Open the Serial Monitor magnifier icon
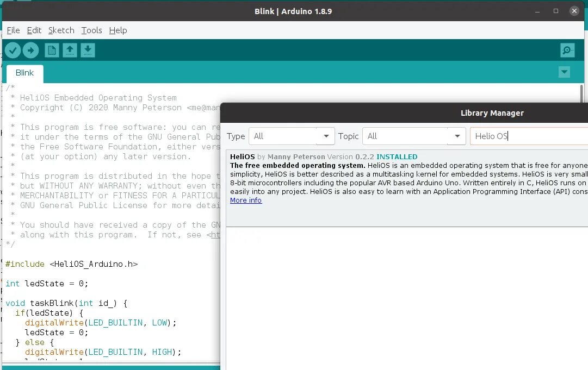This screenshot has width=588, height=370. coord(567,50)
